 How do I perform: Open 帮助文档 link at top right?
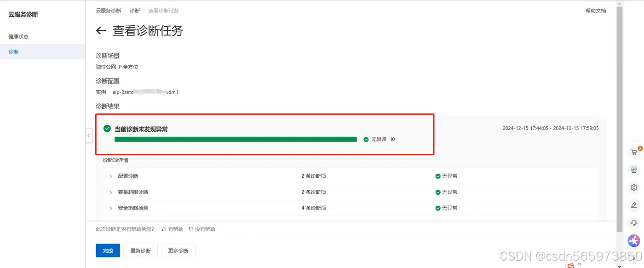596,11
